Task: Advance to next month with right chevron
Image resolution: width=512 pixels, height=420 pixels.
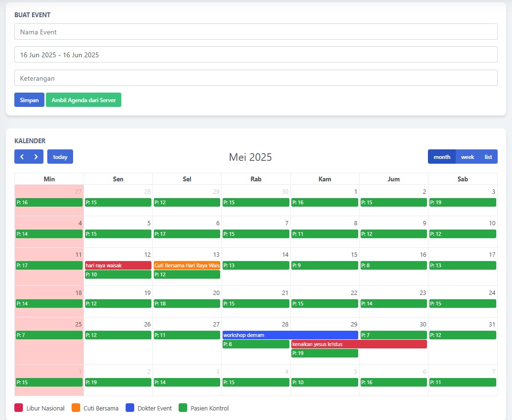Action: [36, 157]
